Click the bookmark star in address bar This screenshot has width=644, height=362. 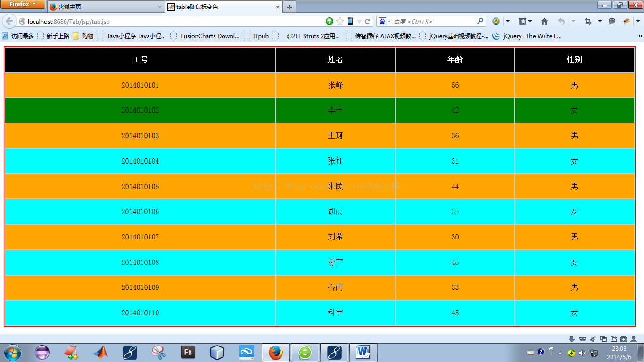click(x=340, y=21)
